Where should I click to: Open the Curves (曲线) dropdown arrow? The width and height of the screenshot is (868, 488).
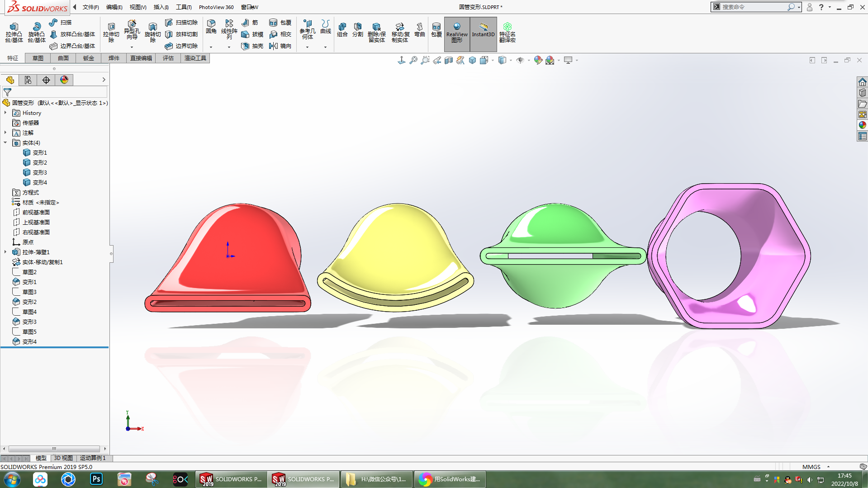325,47
